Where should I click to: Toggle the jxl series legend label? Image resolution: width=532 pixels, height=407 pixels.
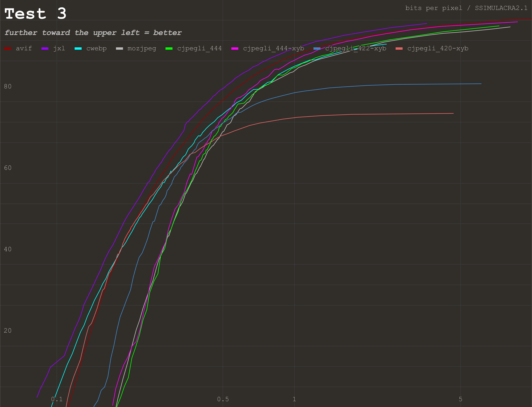pyautogui.click(x=59, y=48)
